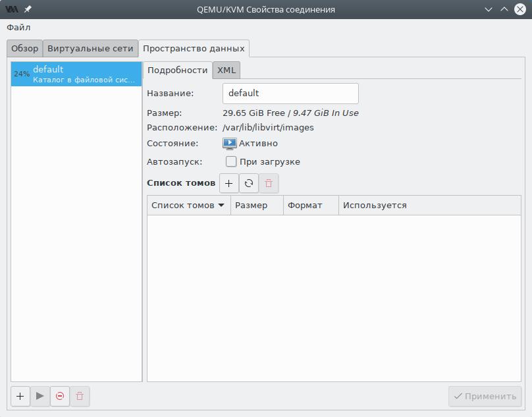Click the delete pool trash icon
This screenshot has height=417, width=532.
[x=80, y=396]
